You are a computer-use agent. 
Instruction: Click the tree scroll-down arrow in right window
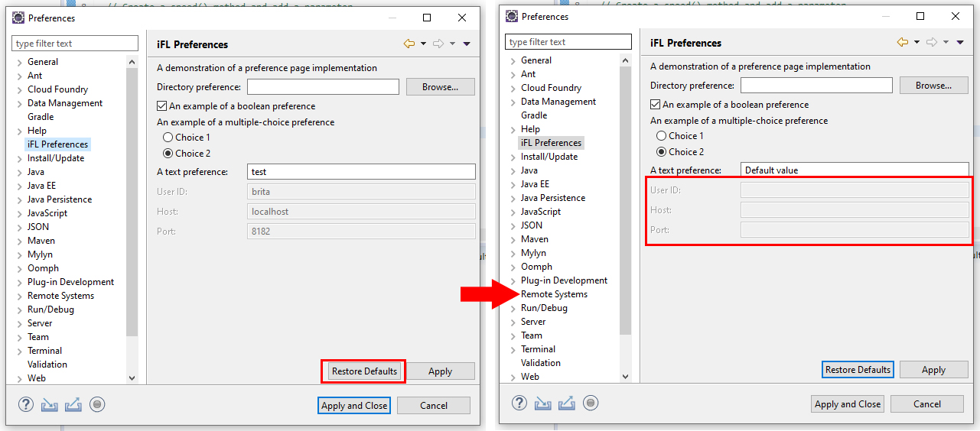tap(625, 376)
